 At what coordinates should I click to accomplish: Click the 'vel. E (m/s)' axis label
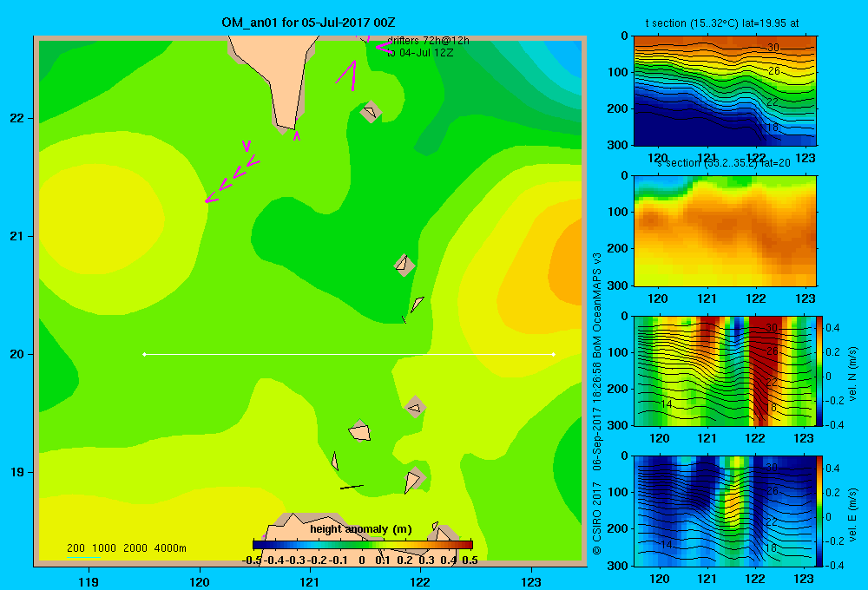coord(852,513)
